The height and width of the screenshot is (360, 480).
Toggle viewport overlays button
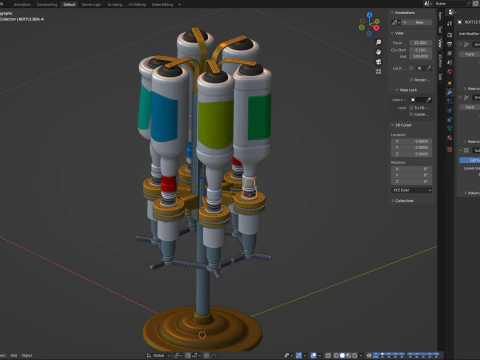pos(314,355)
